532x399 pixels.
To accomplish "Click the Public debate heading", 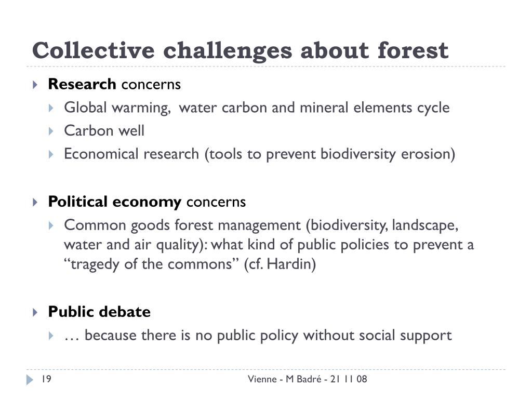I will (99, 312).
